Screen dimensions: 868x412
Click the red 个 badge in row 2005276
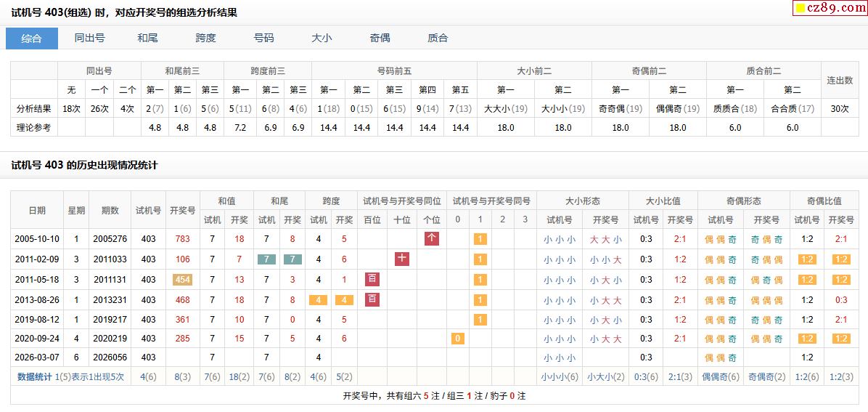432,238
